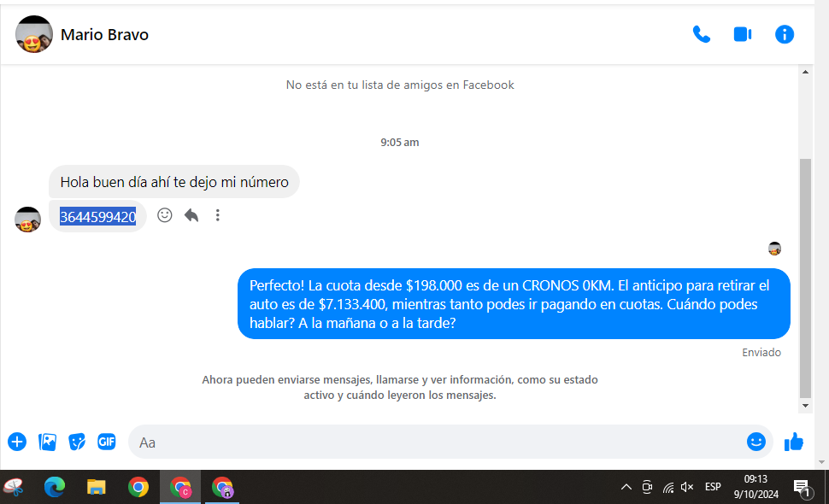This screenshot has height=504, width=829.
Task: Open the emoji picker in message box
Action: pyautogui.click(x=756, y=442)
